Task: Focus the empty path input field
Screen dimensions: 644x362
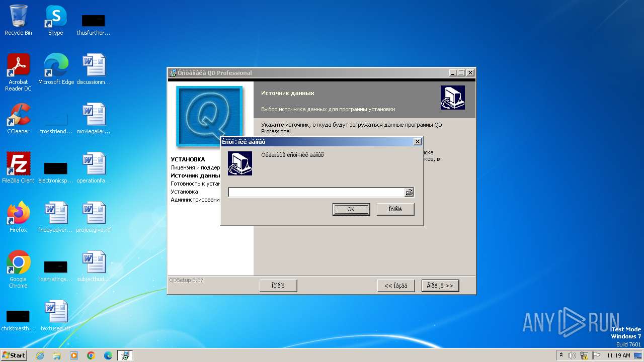Action: [316, 192]
